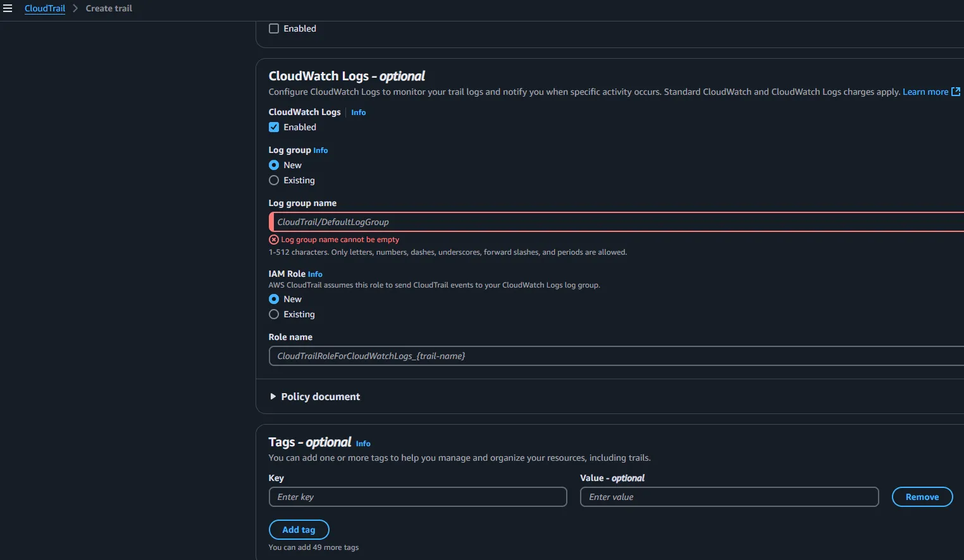Click the Role name input field
The image size is (964, 560).
tap(617, 356)
